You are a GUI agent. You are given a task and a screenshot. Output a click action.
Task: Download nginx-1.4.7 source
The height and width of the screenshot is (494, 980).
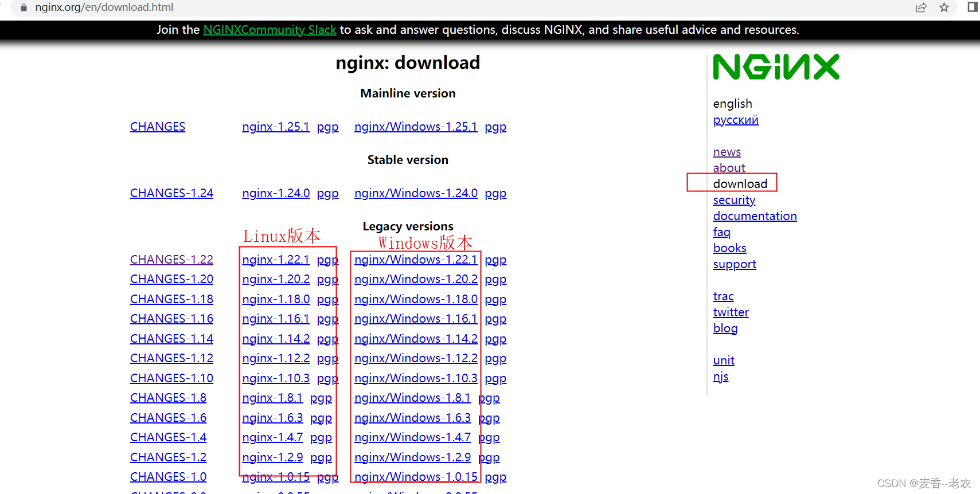click(x=272, y=437)
